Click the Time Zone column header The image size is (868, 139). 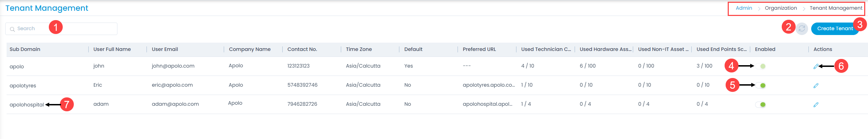point(359,49)
